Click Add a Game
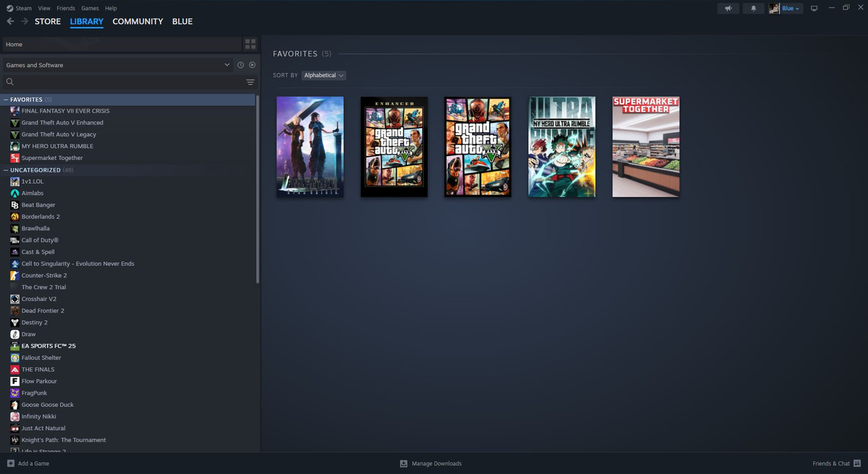 [33, 463]
